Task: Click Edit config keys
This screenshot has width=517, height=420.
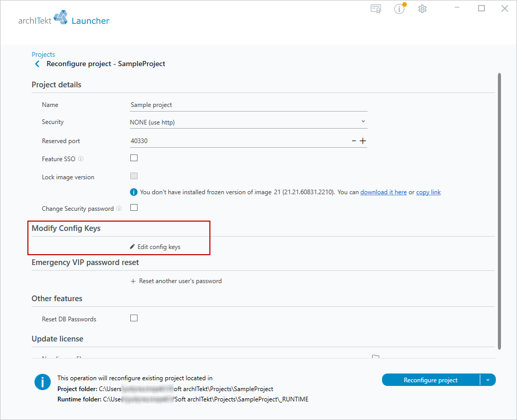Action: click(x=155, y=247)
